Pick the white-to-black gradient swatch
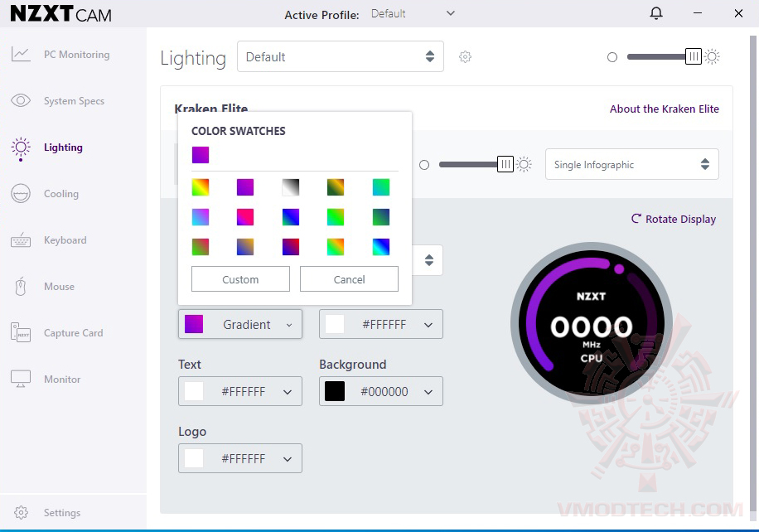 (291, 186)
